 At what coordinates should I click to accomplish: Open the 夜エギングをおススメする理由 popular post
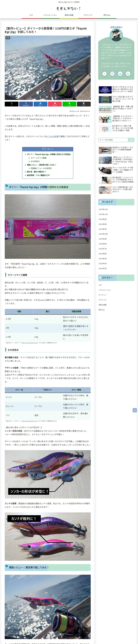(116, 90)
